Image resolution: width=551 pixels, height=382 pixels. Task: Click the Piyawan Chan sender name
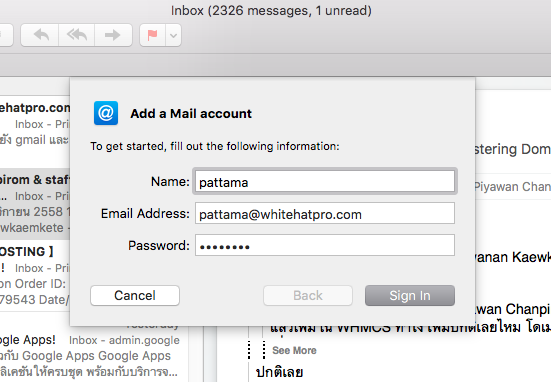512,187
